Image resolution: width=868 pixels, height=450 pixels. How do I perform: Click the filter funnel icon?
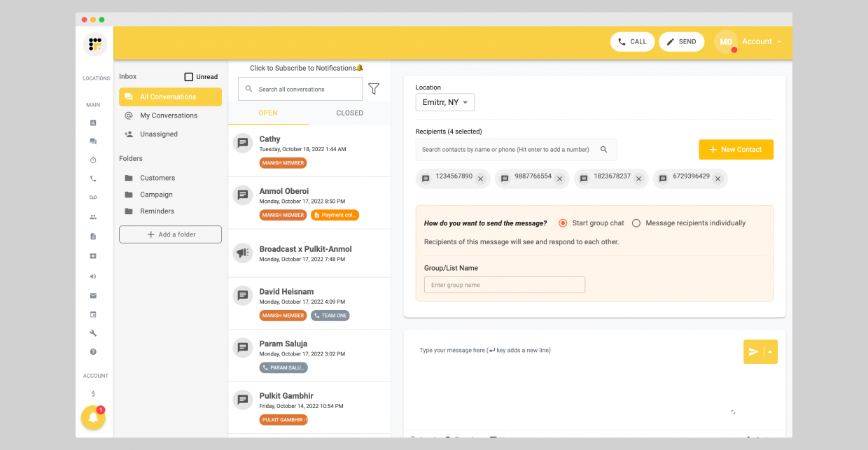pyautogui.click(x=374, y=89)
